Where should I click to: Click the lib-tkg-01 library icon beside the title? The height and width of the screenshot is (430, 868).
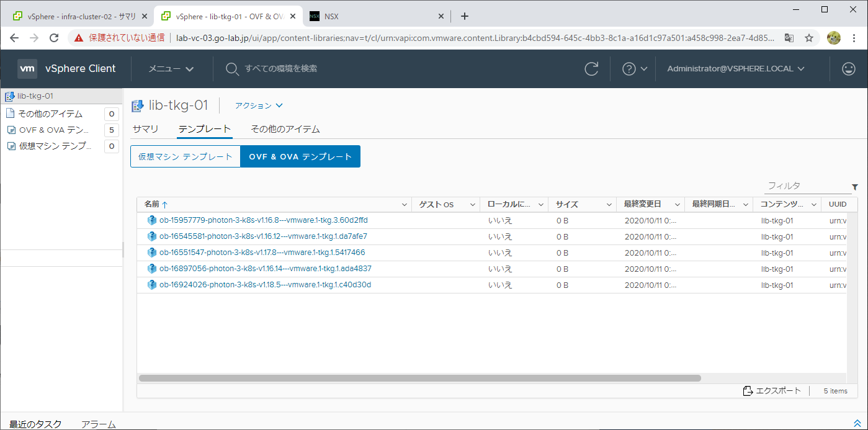point(138,106)
